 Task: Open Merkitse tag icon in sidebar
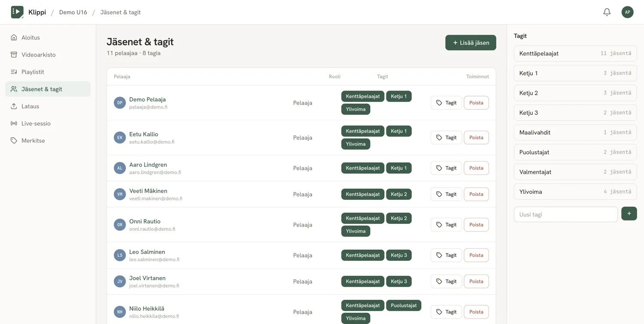tap(14, 141)
